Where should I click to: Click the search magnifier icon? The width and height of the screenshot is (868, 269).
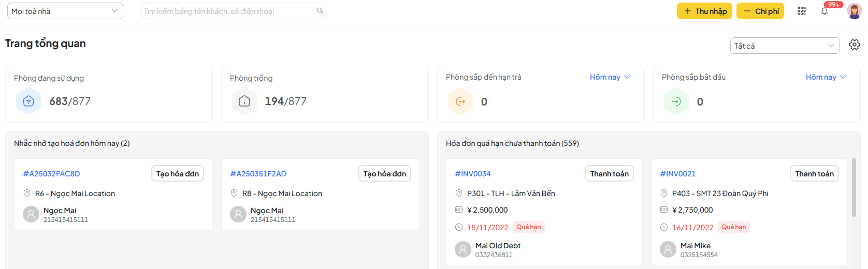click(320, 11)
